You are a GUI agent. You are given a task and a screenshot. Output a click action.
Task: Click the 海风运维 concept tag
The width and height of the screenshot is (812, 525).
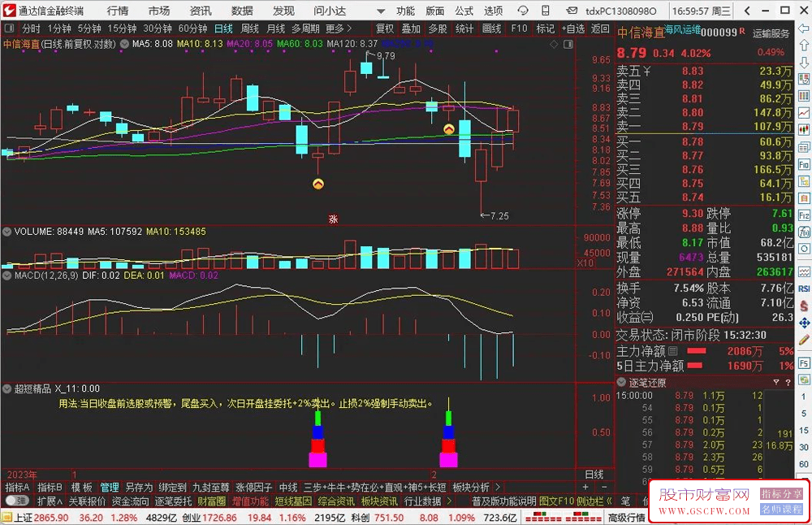[x=683, y=29]
